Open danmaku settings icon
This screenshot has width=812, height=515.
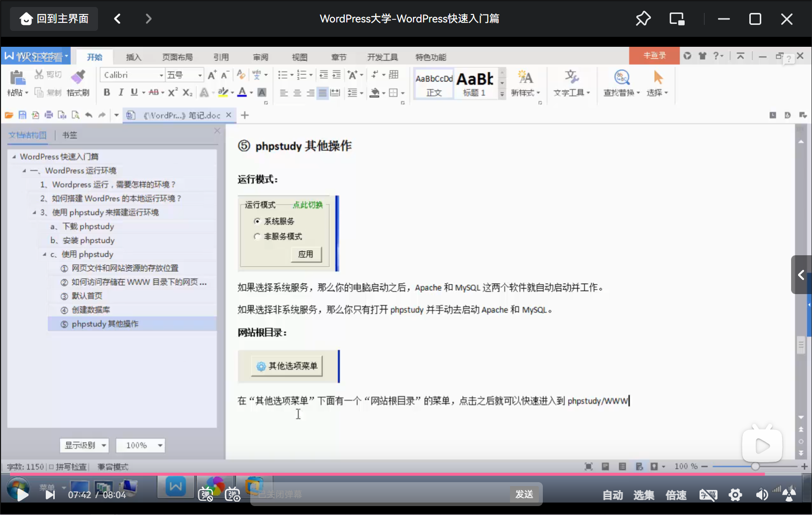pyautogui.click(x=232, y=494)
